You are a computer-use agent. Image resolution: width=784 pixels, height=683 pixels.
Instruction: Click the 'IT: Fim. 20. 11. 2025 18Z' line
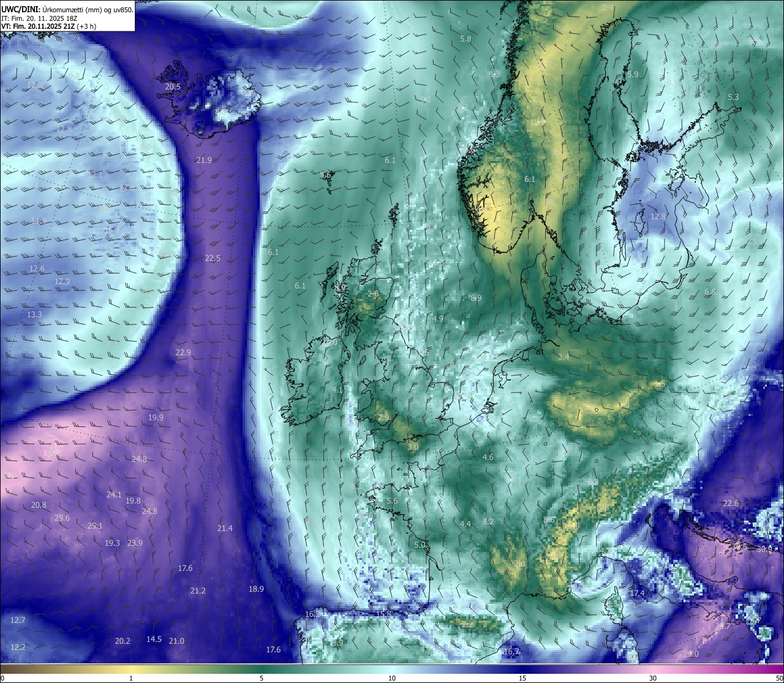(x=39, y=18)
